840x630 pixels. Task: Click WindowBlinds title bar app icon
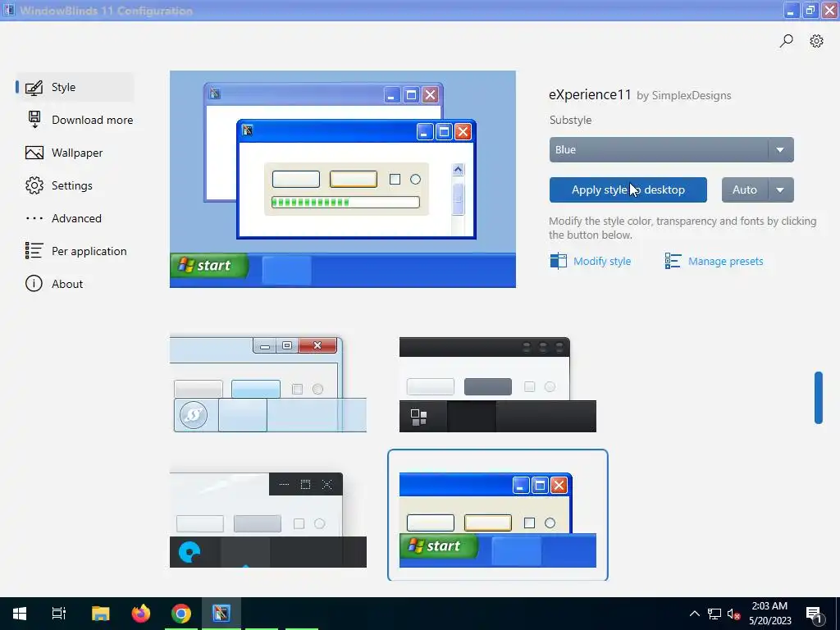pyautogui.click(x=8, y=10)
